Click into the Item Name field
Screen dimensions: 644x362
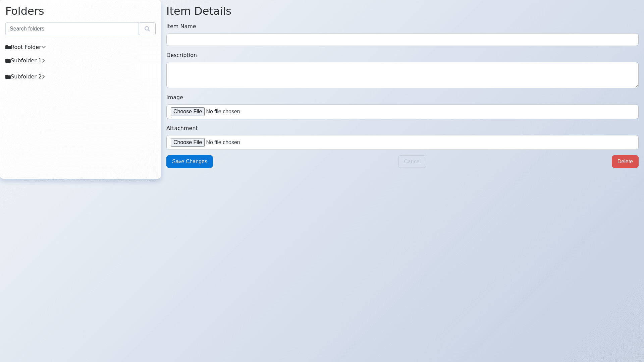(x=402, y=40)
